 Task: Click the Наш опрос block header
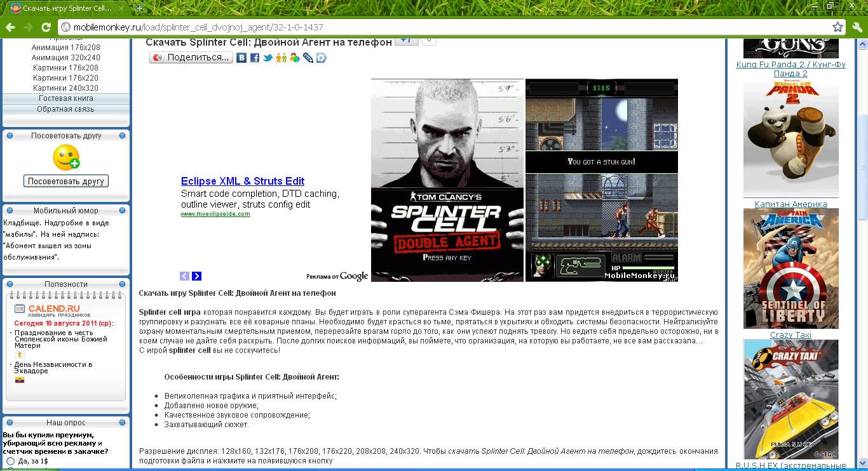(66, 423)
